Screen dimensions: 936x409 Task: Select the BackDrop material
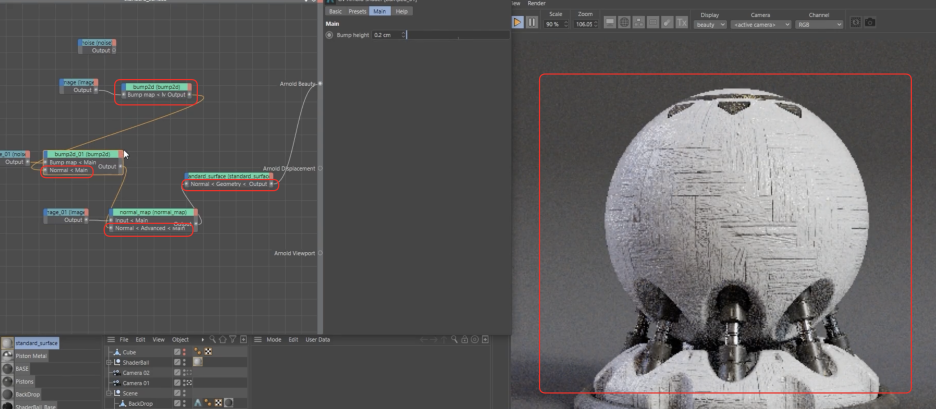coord(26,395)
